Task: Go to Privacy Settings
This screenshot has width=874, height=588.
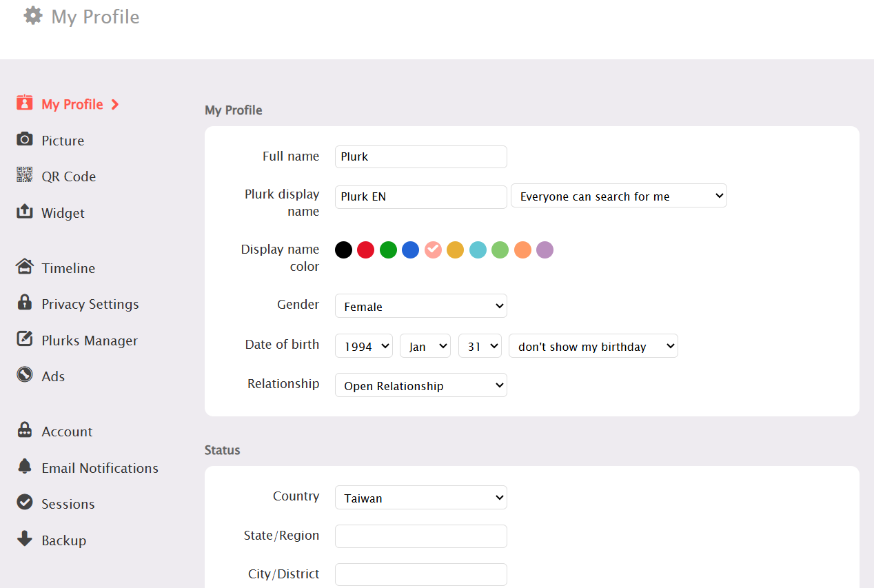Action: [x=90, y=304]
